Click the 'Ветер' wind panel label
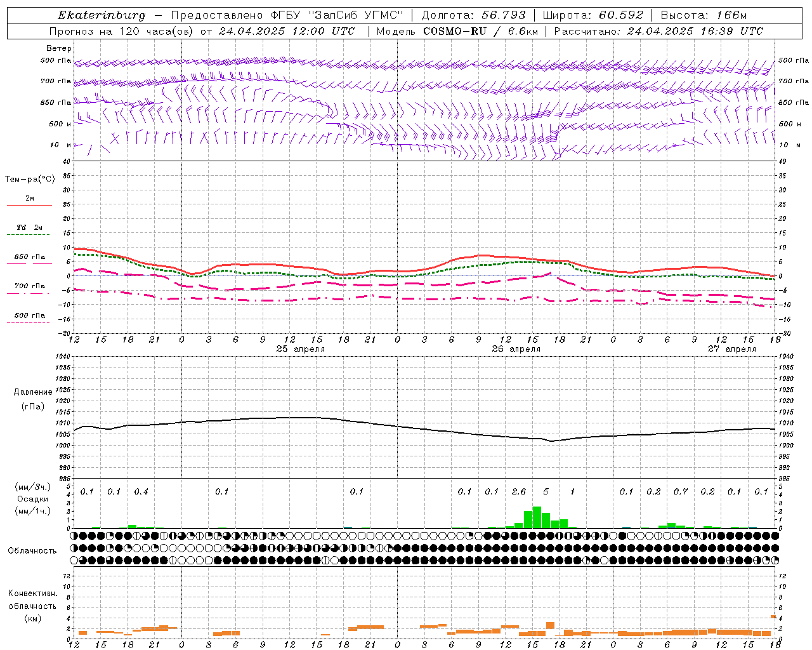The height and width of the screenshot is (650, 812). pos(59,48)
